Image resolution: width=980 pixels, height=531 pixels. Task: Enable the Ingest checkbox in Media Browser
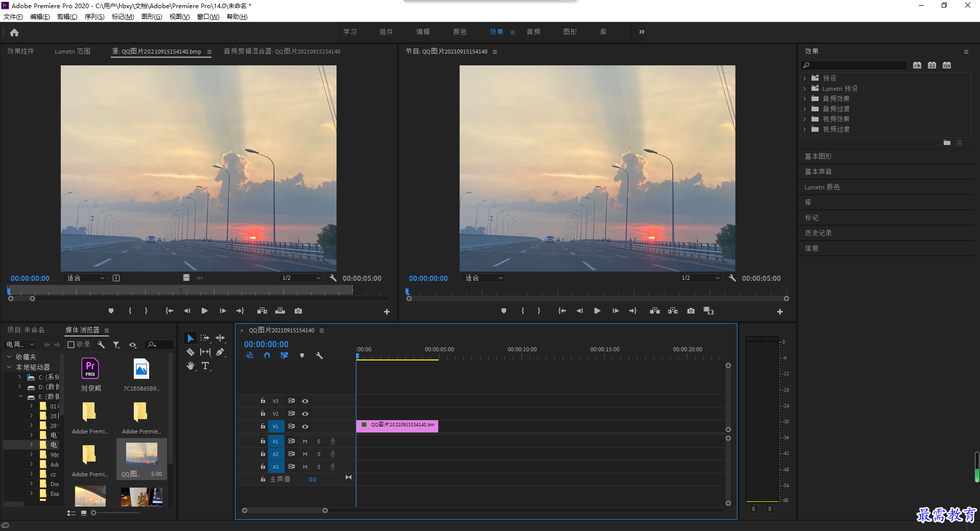tap(71, 345)
